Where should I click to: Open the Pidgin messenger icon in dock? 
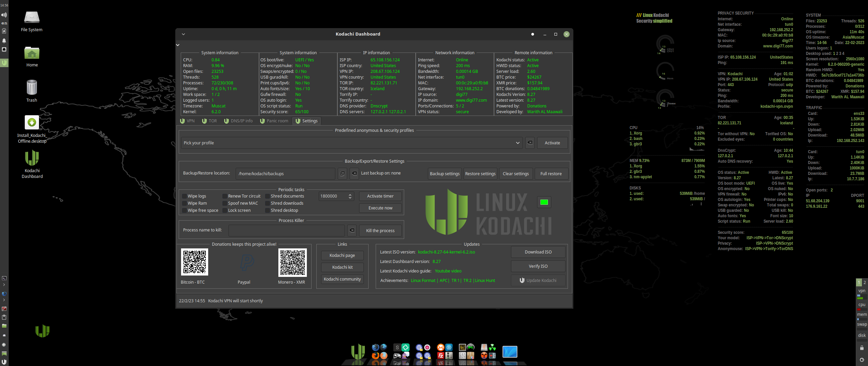[406, 355]
